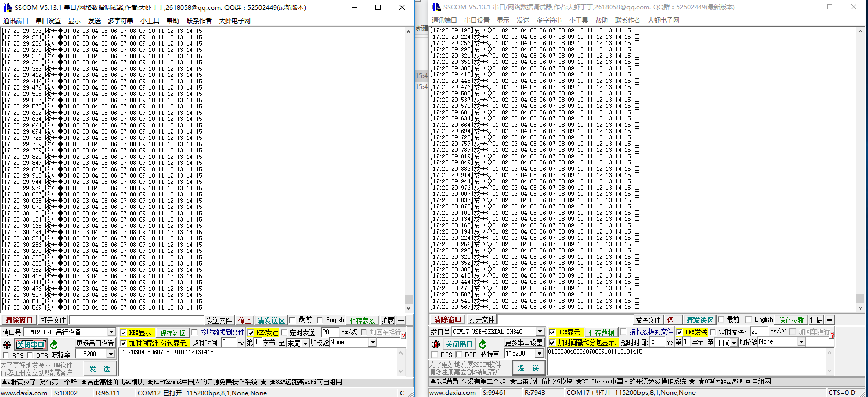
Task: Enable 定时发送 checkbox in COM17 window
Action: [713, 332]
